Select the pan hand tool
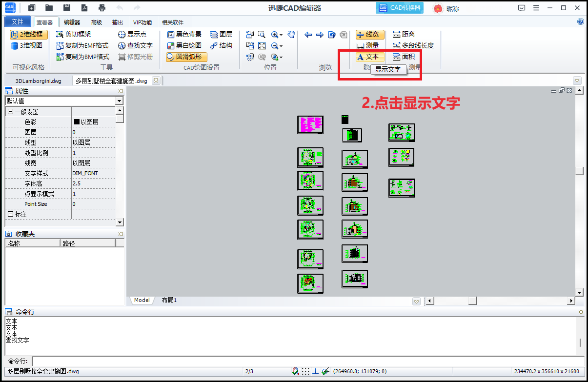Viewport: 588px width, 382px height. [291, 34]
